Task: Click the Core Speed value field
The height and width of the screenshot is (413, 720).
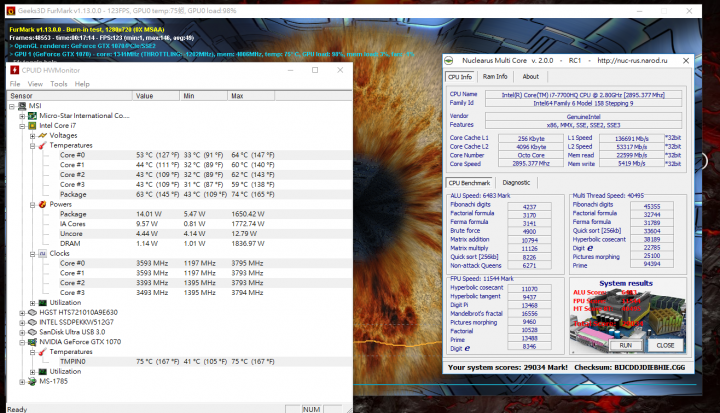Action: point(531,164)
